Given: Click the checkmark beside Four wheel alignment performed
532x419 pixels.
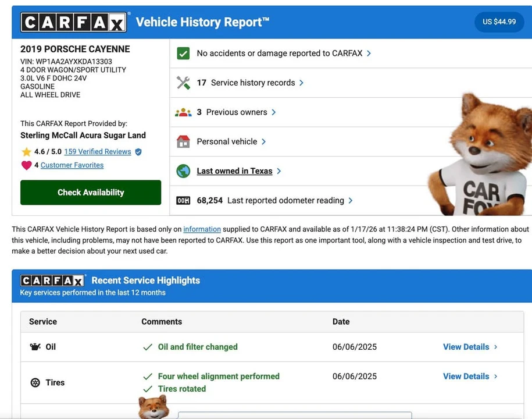Looking at the screenshot, I should (148, 377).
